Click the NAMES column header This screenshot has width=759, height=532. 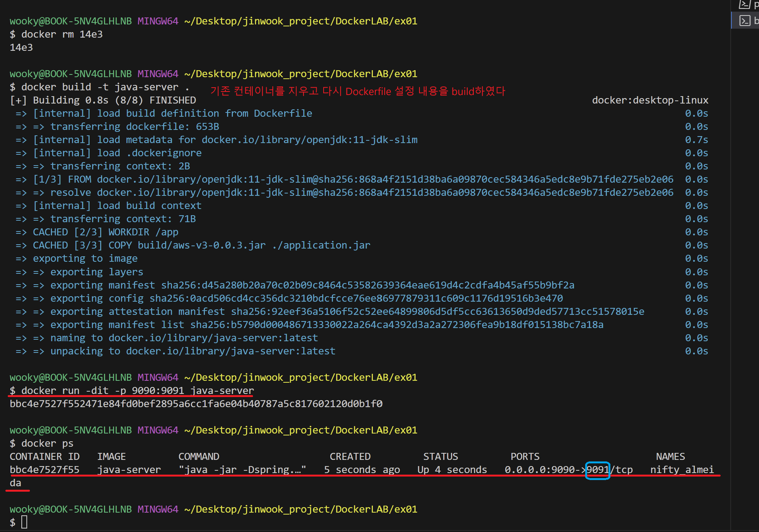(670, 456)
